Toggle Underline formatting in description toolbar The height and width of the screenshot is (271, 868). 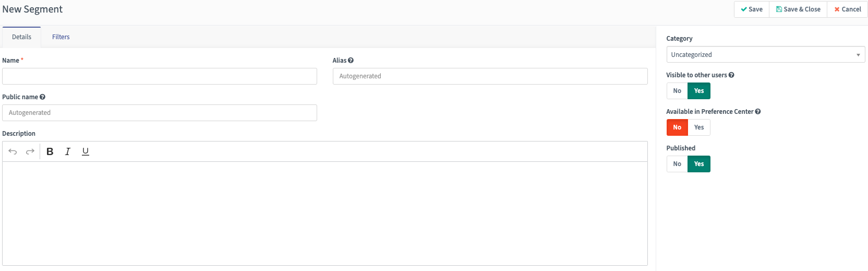click(x=86, y=151)
